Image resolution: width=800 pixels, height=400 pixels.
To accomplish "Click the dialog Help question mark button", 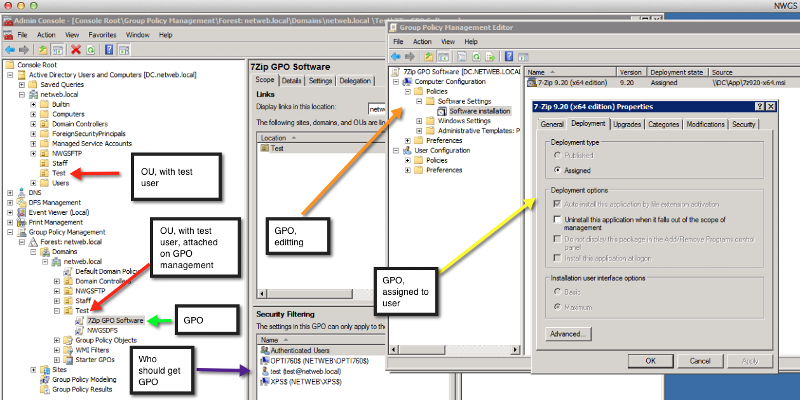I will [x=760, y=106].
